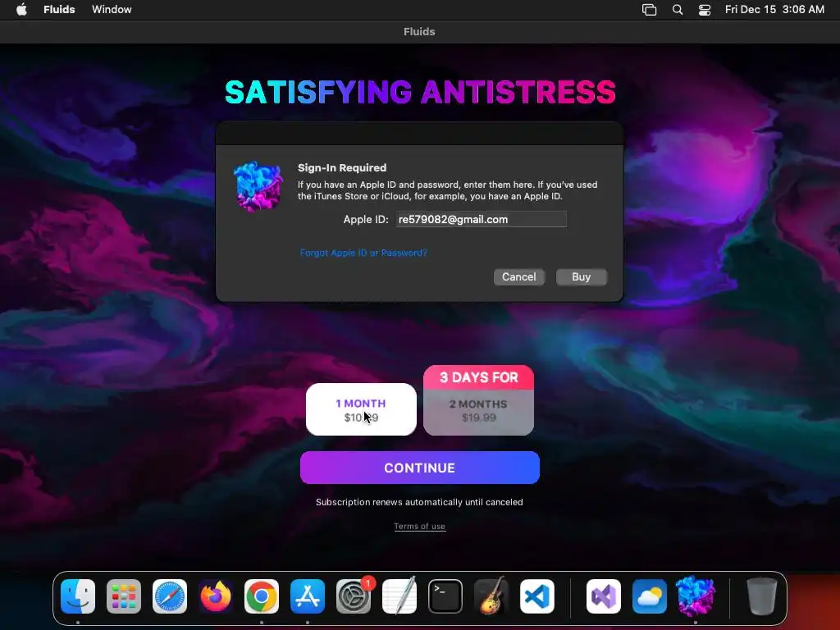Image resolution: width=840 pixels, height=630 pixels.
Task: Click the Apple ID label
Action: (x=366, y=219)
